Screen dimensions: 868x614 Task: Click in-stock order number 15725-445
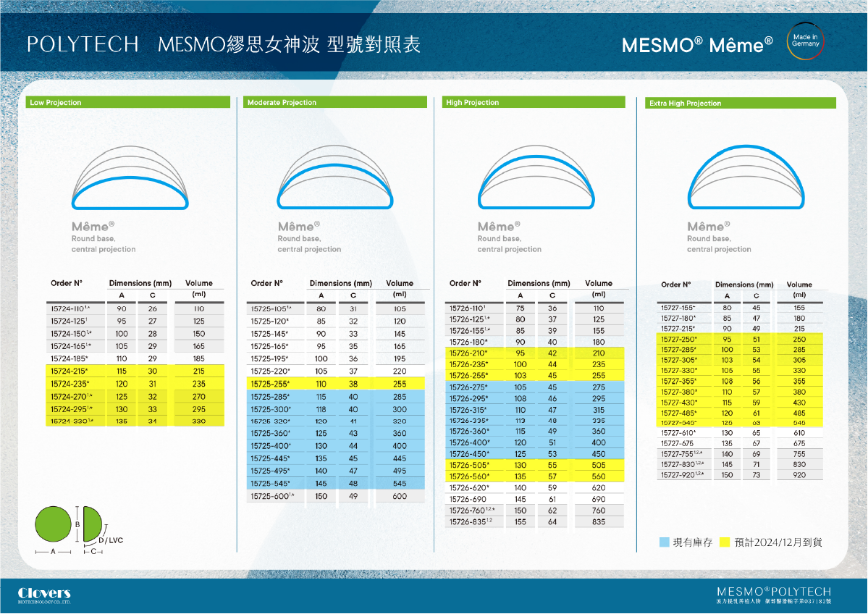click(269, 458)
